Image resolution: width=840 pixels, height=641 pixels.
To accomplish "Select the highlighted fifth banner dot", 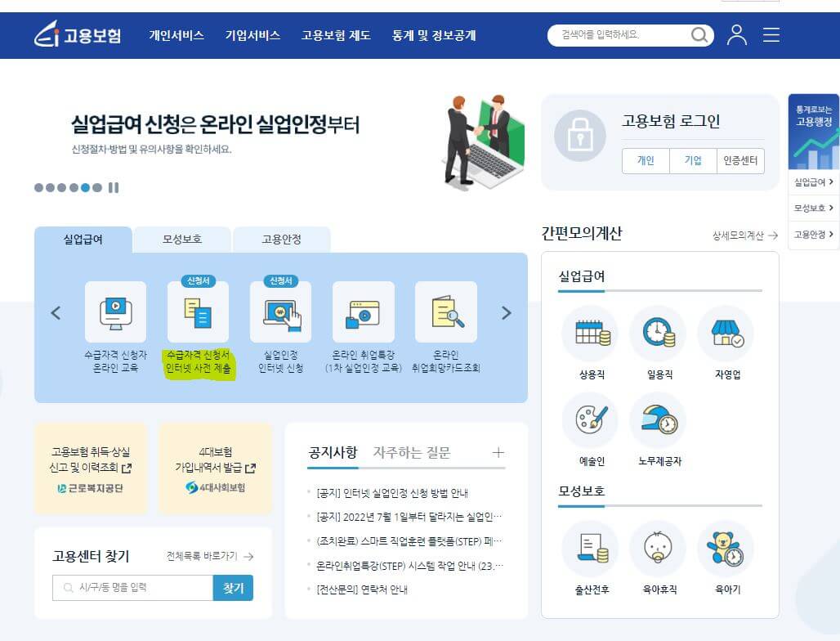I will tap(85, 187).
